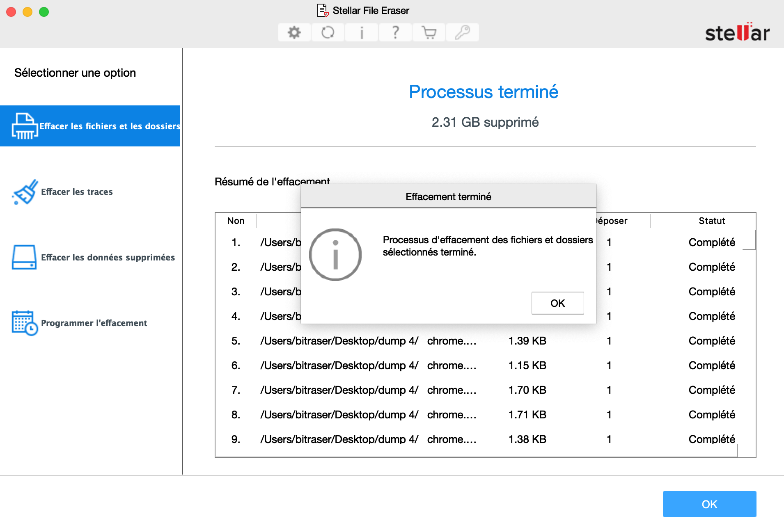
Task: Click the path in row 5
Action: (339, 341)
